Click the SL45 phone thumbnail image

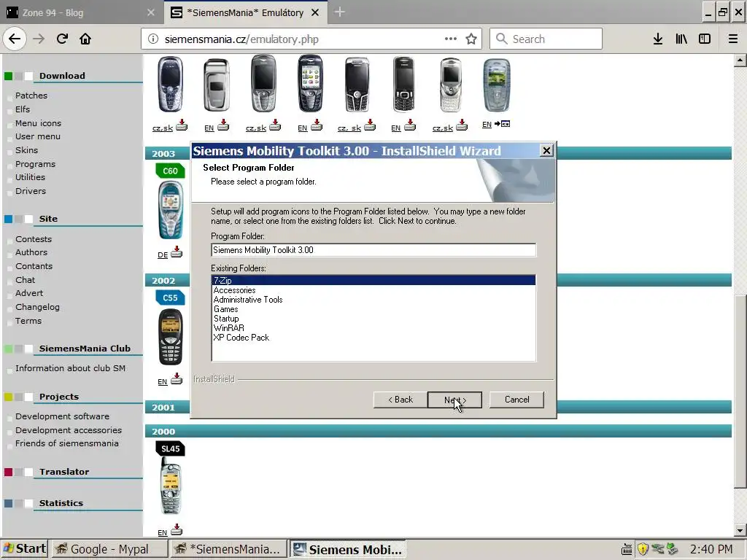171,486
